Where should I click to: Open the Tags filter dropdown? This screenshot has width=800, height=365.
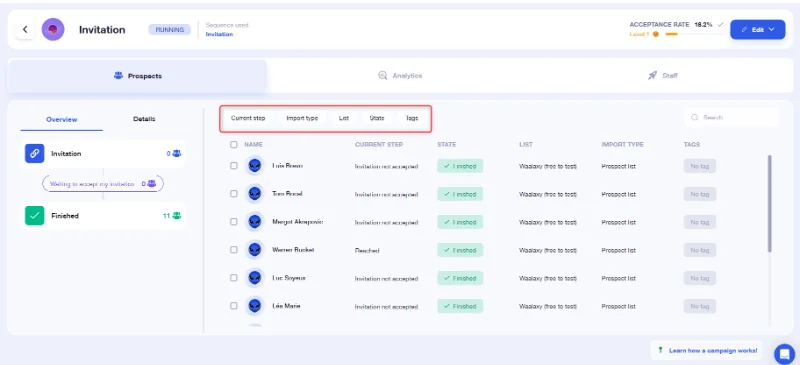(x=412, y=118)
